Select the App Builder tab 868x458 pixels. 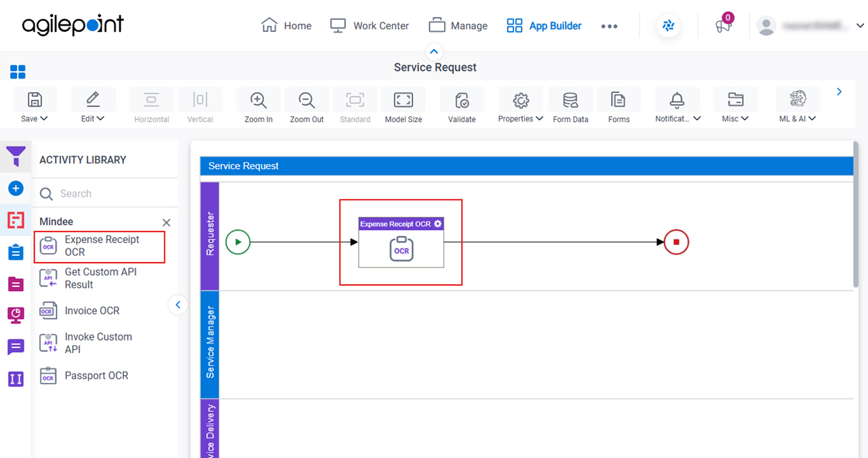coord(544,26)
